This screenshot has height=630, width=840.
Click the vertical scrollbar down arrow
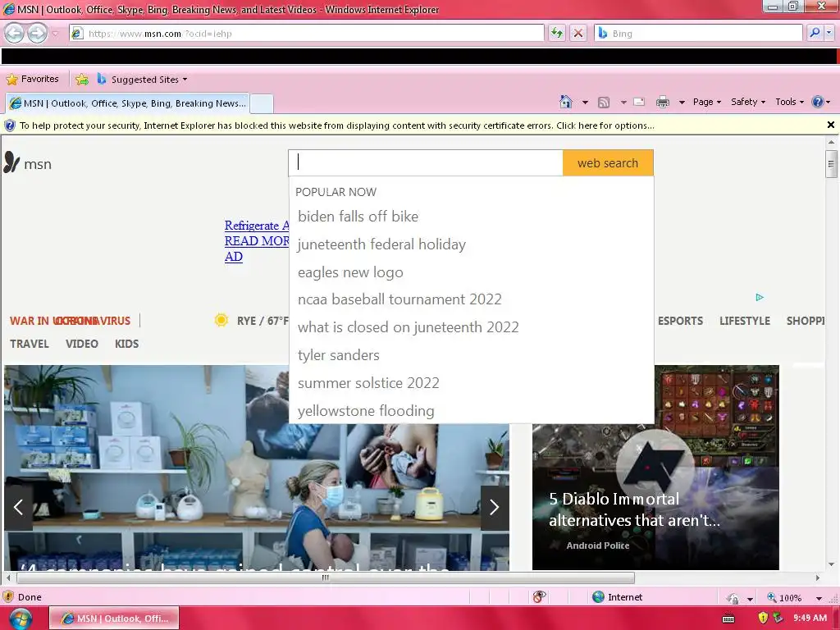coord(831,564)
